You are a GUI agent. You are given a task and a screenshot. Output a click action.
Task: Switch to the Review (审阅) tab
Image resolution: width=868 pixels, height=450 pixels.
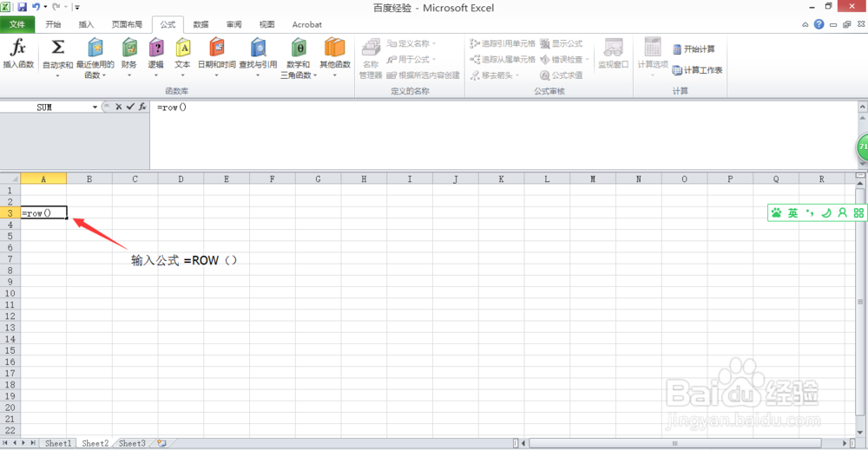[233, 24]
